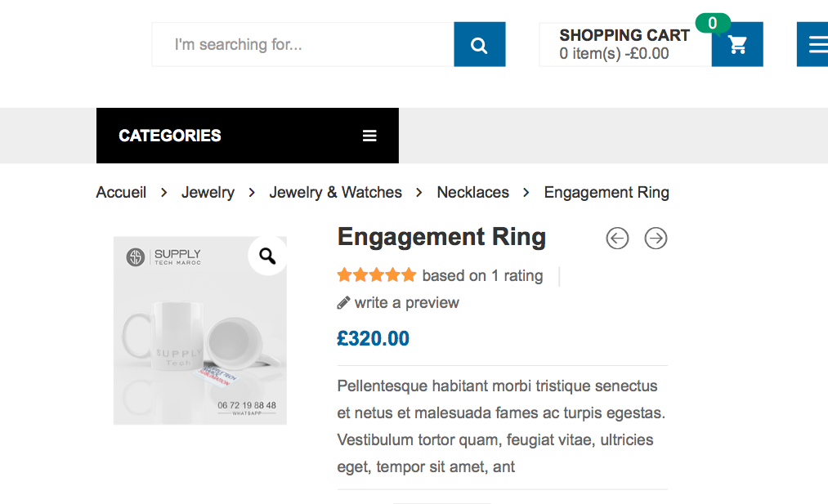The image size is (828, 504).
Task: Open the shopping cart icon
Action: pos(737,44)
